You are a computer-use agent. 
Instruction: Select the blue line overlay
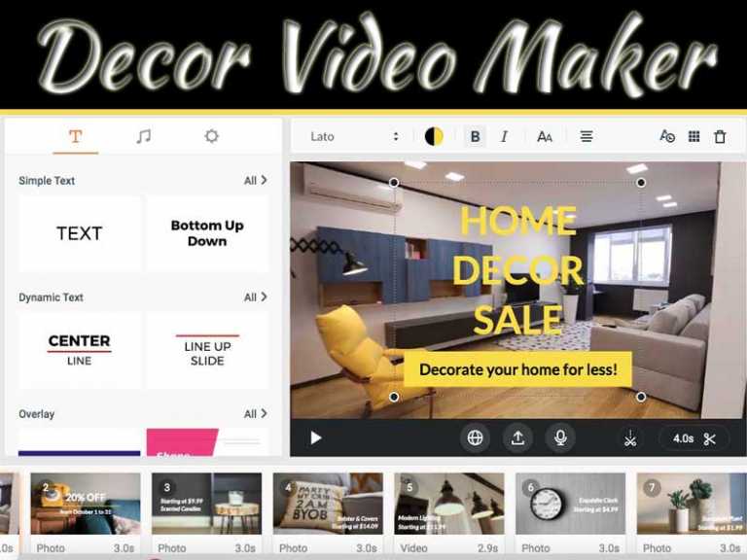80,442
